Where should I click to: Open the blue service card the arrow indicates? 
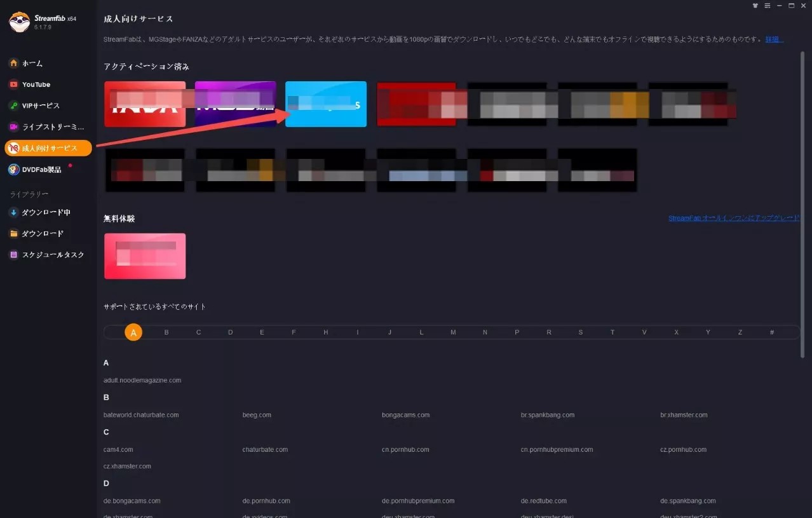[326, 104]
